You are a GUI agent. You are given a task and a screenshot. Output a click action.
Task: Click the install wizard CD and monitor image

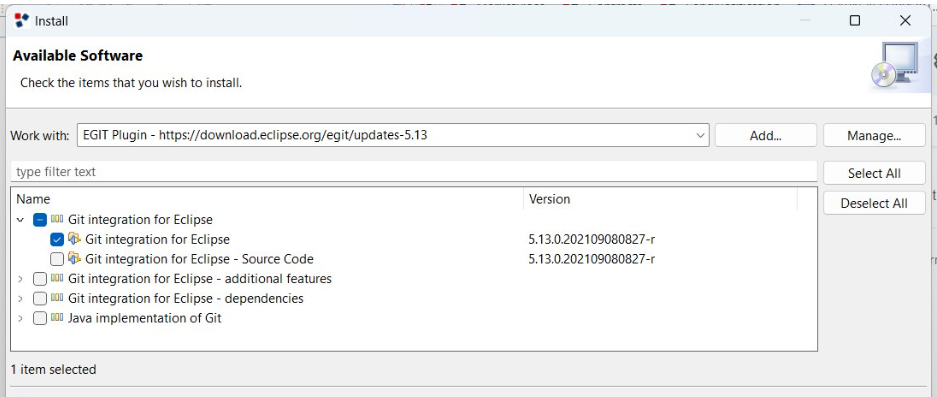(894, 66)
